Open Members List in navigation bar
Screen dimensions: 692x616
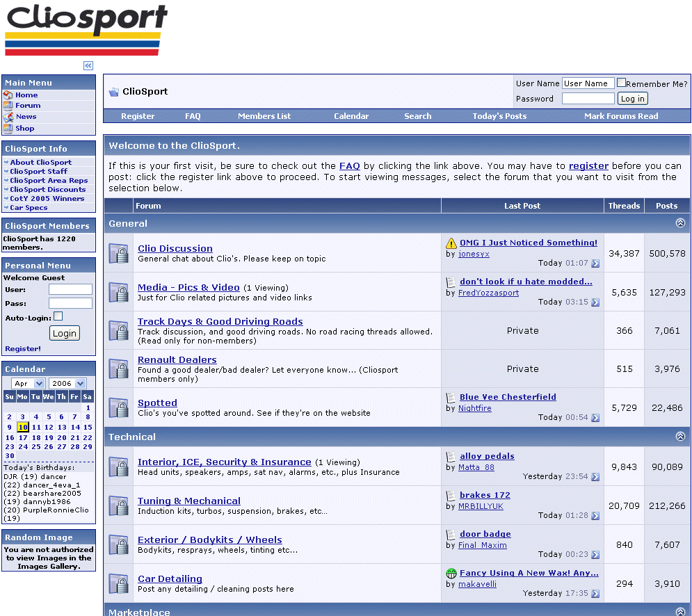(264, 116)
